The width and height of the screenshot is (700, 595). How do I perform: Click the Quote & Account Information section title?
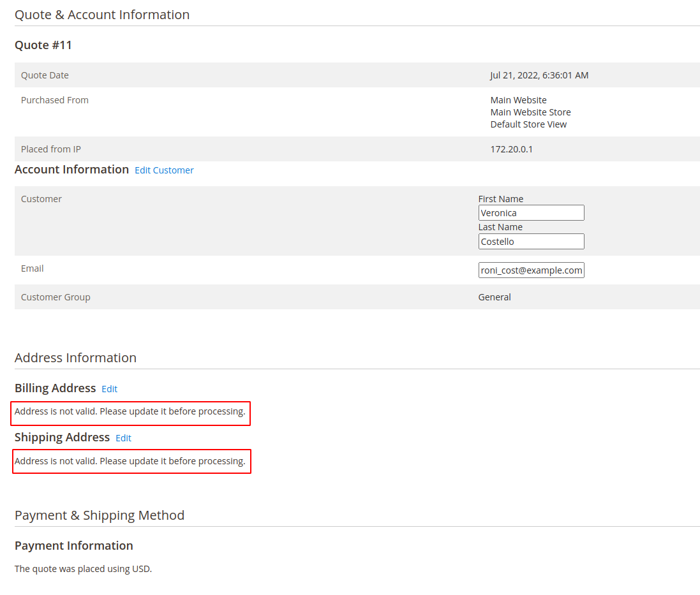[102, 15]
